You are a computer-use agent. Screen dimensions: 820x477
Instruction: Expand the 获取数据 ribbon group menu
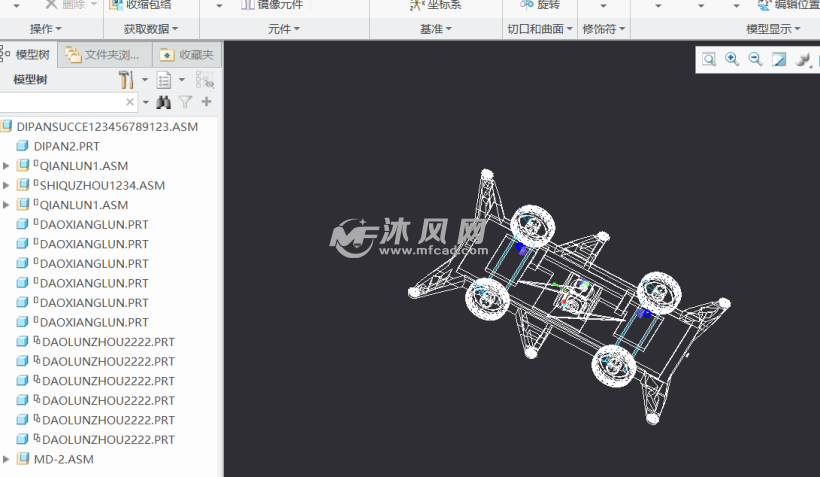pyautogui.click(x=151, y=29)
